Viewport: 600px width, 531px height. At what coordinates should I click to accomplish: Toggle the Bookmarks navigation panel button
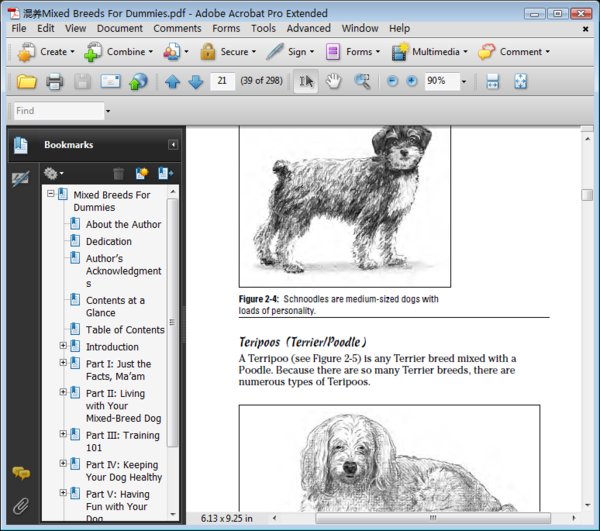(20, 146)
